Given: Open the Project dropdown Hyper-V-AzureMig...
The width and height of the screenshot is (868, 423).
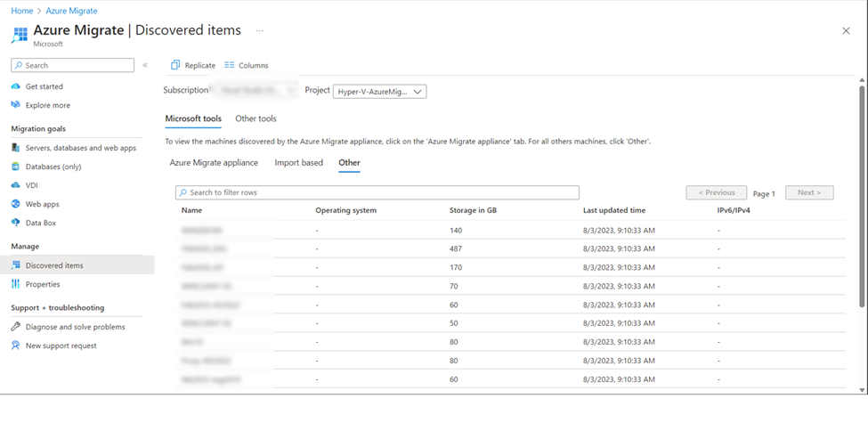Looking at the screenshot, I should pyautogui.click(x=380, y=92).
